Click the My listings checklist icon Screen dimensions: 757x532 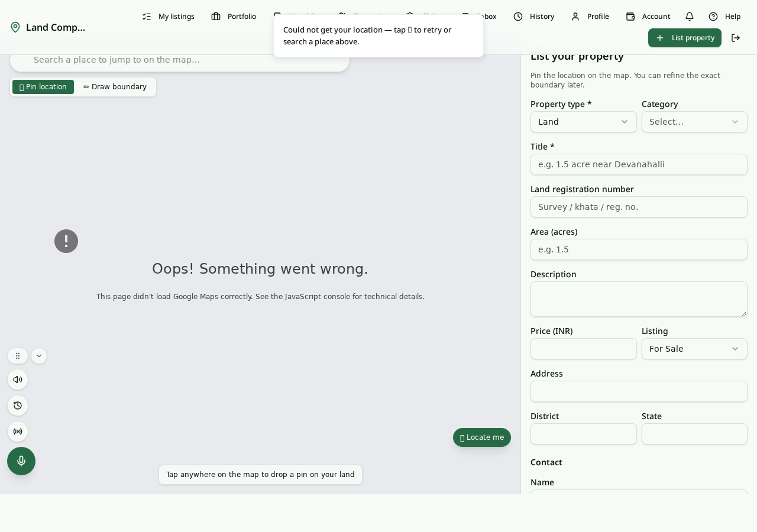(147, 17)
